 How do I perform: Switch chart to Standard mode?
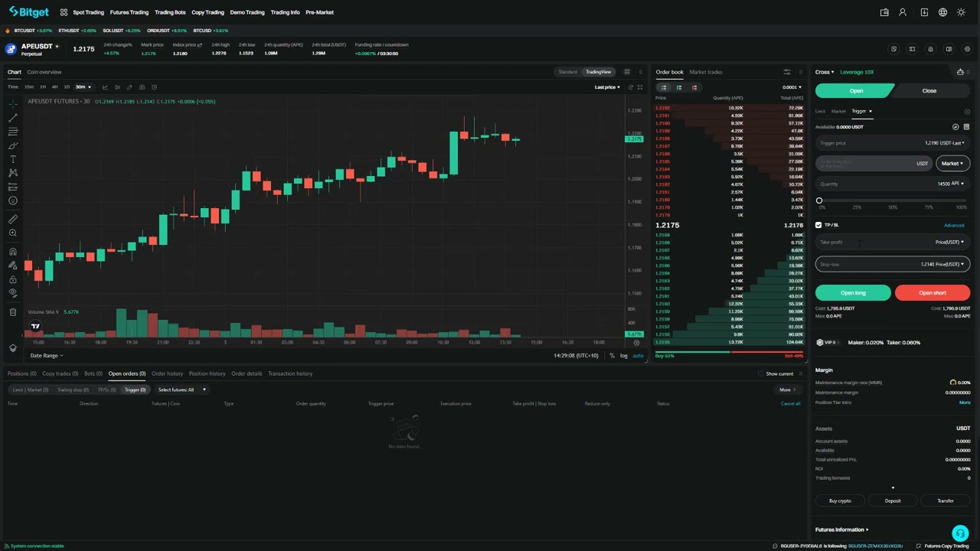pos(568,72)
